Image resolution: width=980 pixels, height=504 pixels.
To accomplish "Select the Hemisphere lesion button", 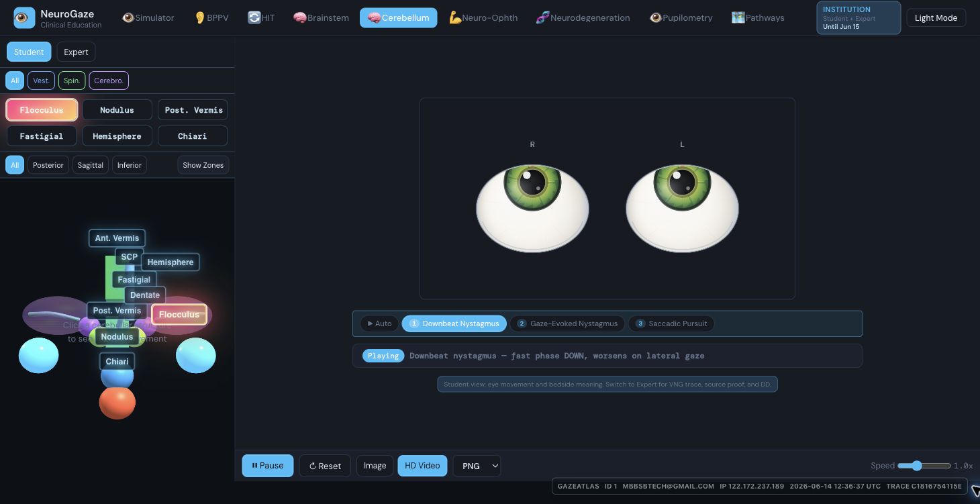I will (x=117, y=136).
